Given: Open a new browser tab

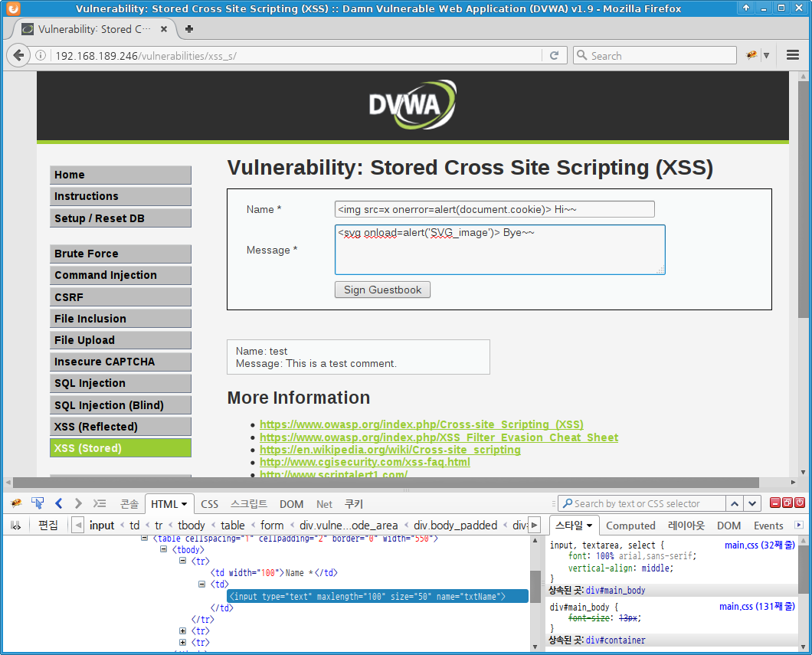Looking at the screenshot, I should [189, 29].
